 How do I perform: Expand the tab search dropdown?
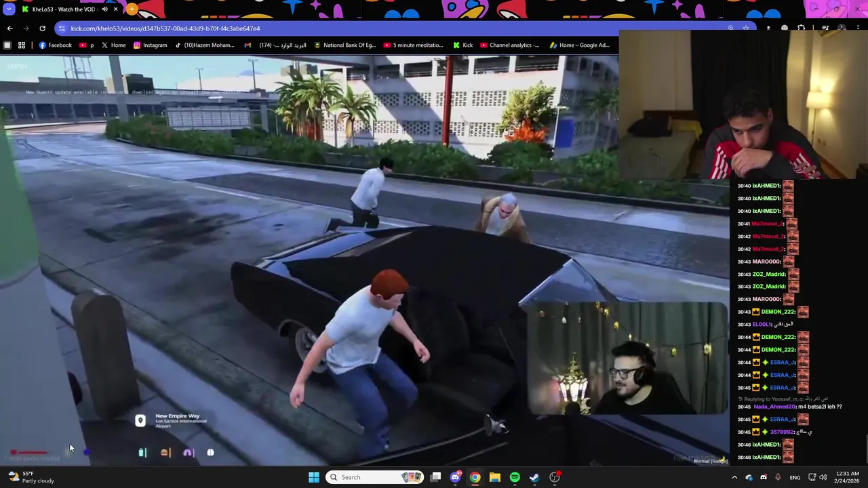point(9,9)
